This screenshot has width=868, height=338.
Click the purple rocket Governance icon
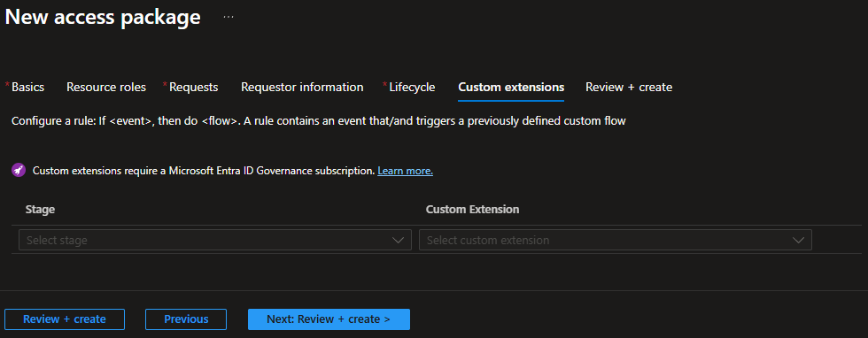[19, 171]
